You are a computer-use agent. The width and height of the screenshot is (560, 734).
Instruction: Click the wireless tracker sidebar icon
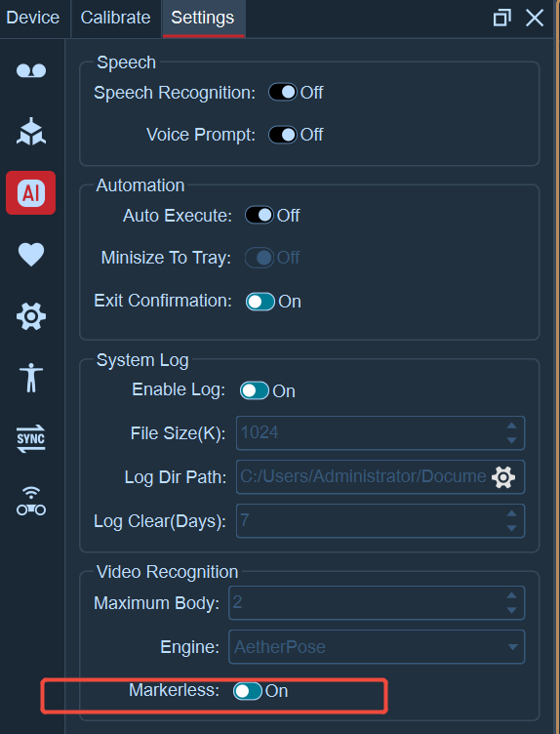tap(31, 501)
